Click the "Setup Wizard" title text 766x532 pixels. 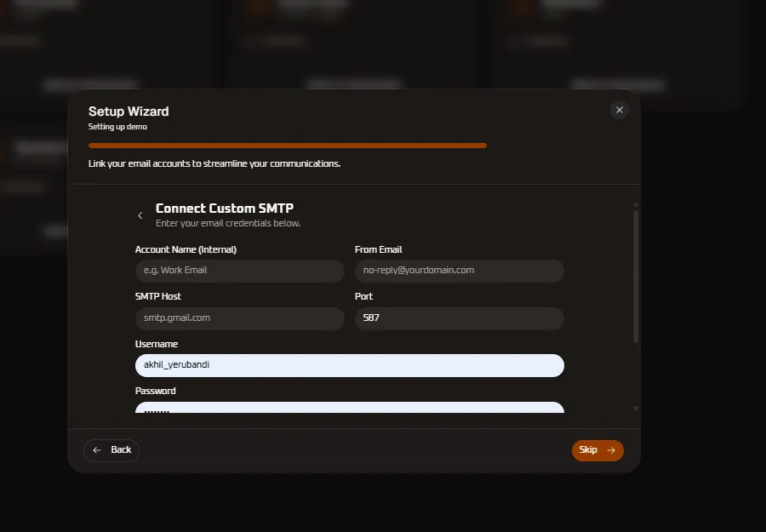129,112
